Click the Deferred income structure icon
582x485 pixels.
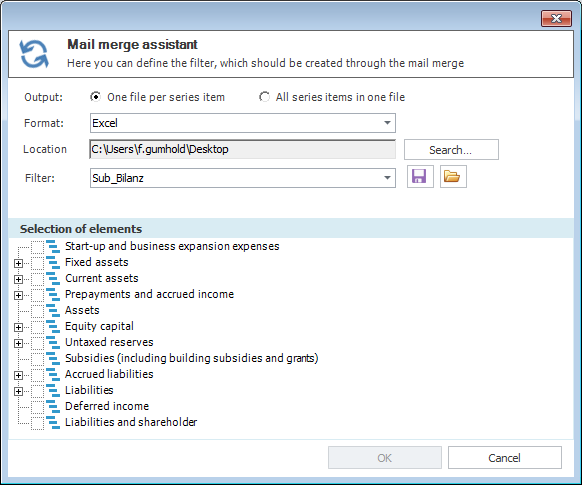tap(53, 406)
